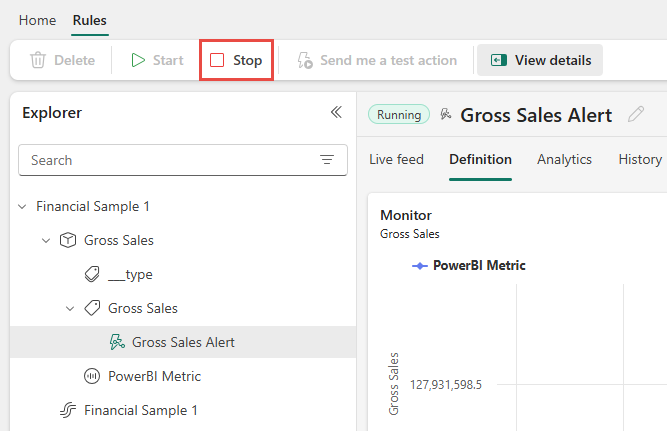The height and width of the screenshot is (431, 667).
Task: Open the search filter options icon
Action: [327, 160]
